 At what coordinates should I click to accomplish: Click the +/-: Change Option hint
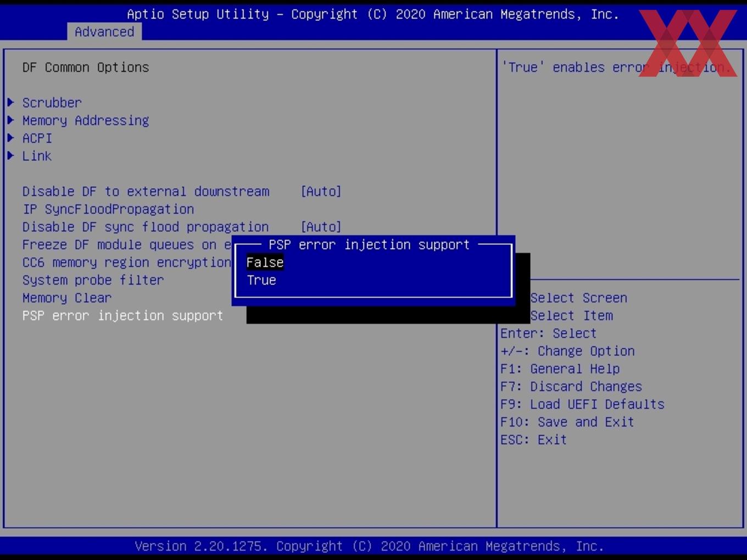tap(567, 351)
